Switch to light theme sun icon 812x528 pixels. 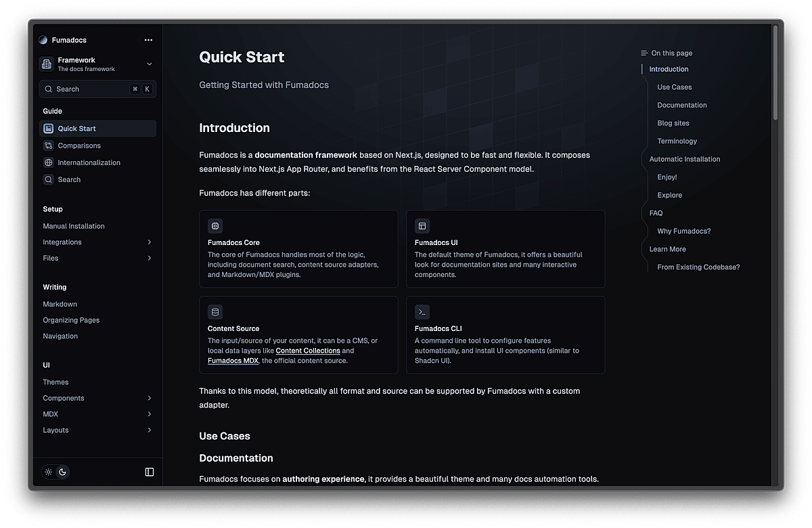(49, 472)
